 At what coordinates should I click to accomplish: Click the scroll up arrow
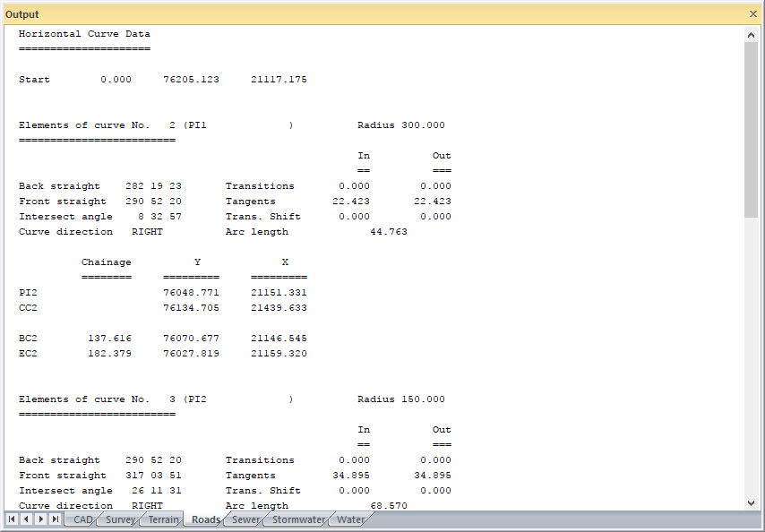click(752, 34)
